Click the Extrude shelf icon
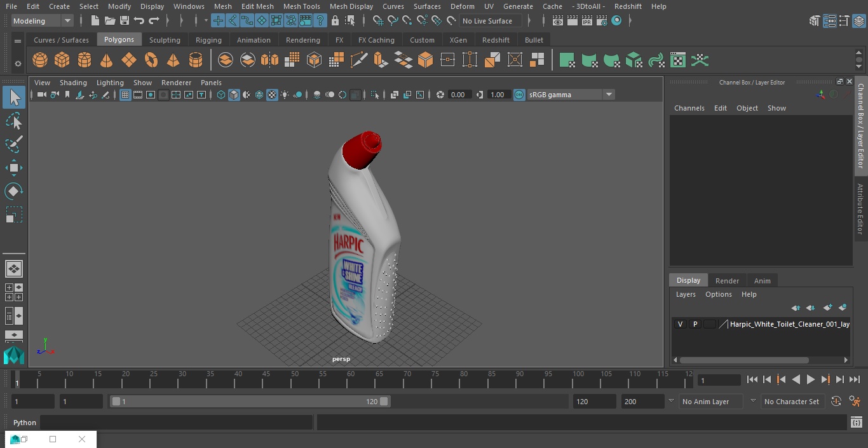This screenshot has width=868, height=448. (381, 60)
